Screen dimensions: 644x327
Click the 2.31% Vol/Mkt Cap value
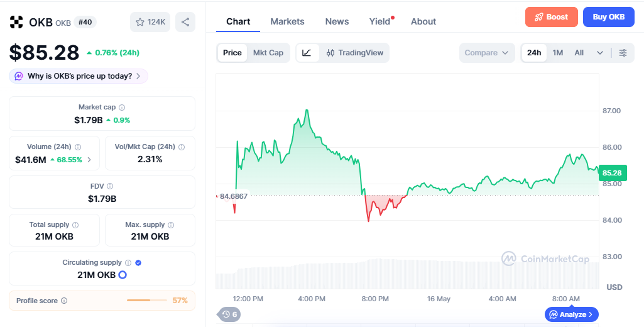pos(150,159)
